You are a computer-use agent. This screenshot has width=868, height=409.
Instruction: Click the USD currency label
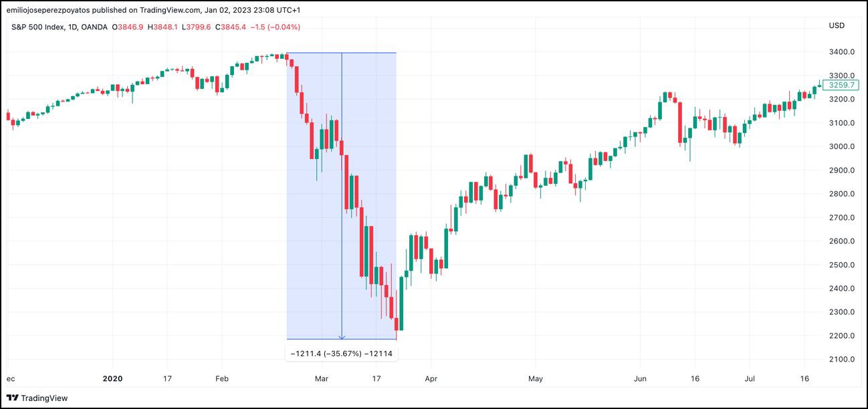[837, 26]
